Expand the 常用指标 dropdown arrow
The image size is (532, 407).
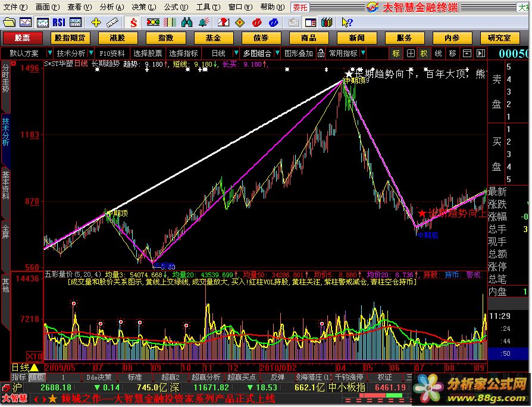tap(363, 53)
